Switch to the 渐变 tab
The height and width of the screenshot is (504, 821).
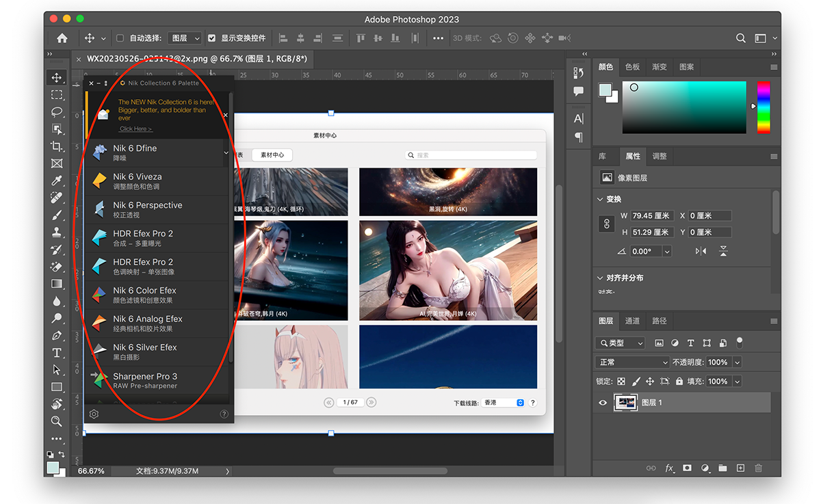[x=660, y=67]
